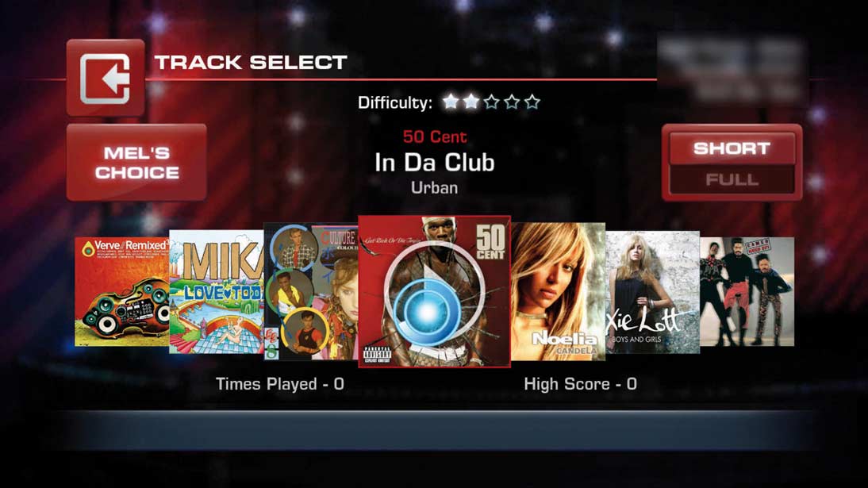Select the rightmost group-photo album cover
868x488 pixels.
[747, 292]
